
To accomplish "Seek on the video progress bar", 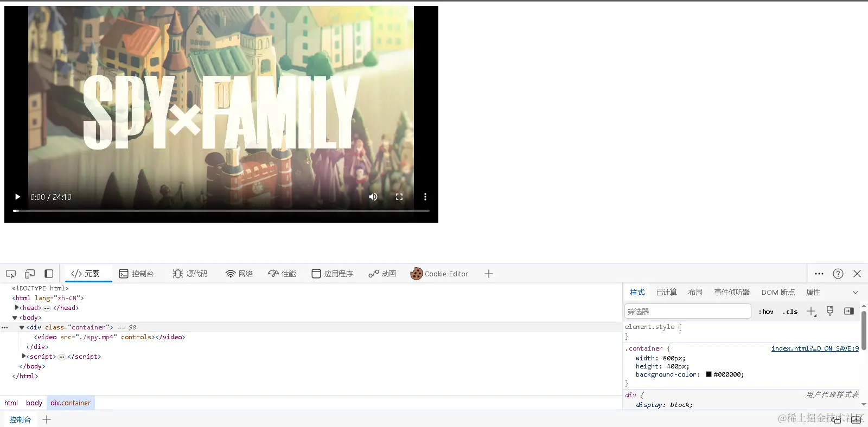I will coord(221,210).
